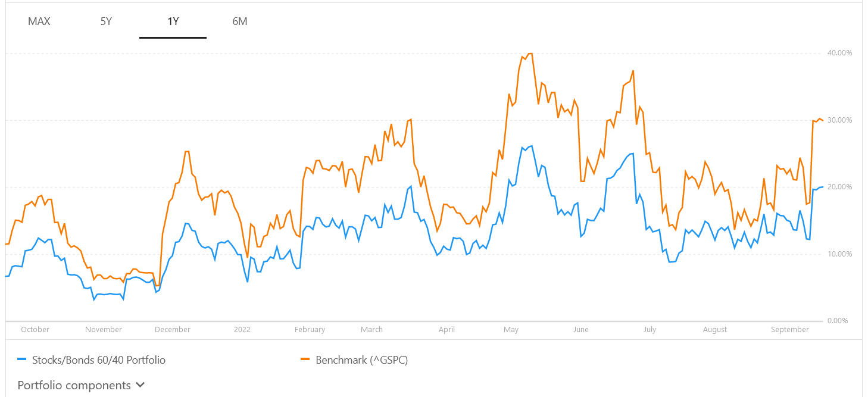The width and height of the screenshot is (868, 397).
Task: Click the September label on the time axis
Action: point(790,329)
